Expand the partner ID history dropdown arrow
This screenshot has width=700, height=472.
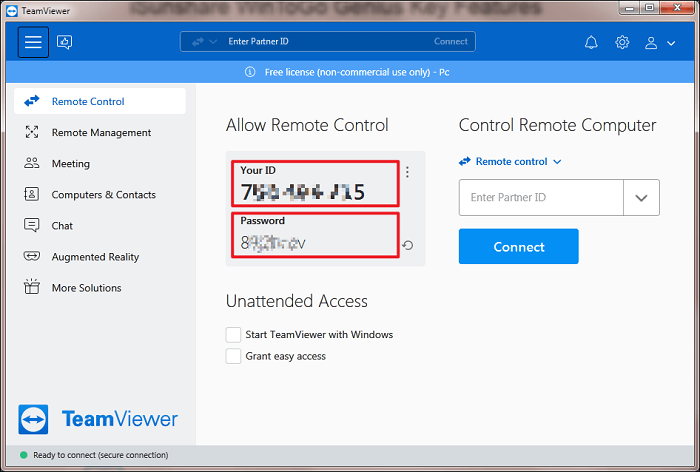[x=642, y=197]
